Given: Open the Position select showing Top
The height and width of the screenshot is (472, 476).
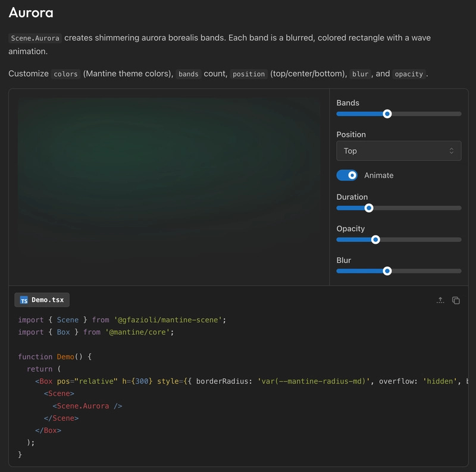Looking at the screenshot, I should 399,151.
